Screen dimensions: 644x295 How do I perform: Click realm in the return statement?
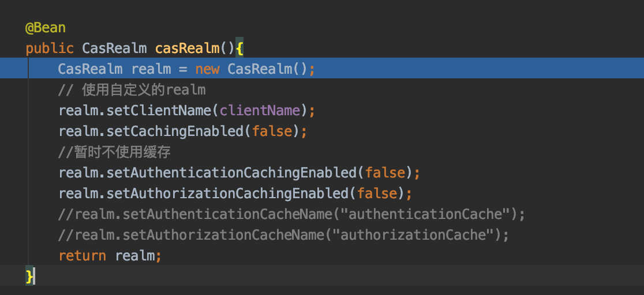(x=135, y=256)
